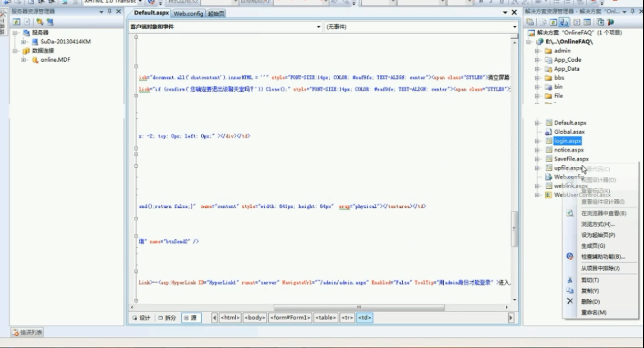Choose 'Rename' from context menu
Viewport: 644px width, 348px height.
coord(594,312)
